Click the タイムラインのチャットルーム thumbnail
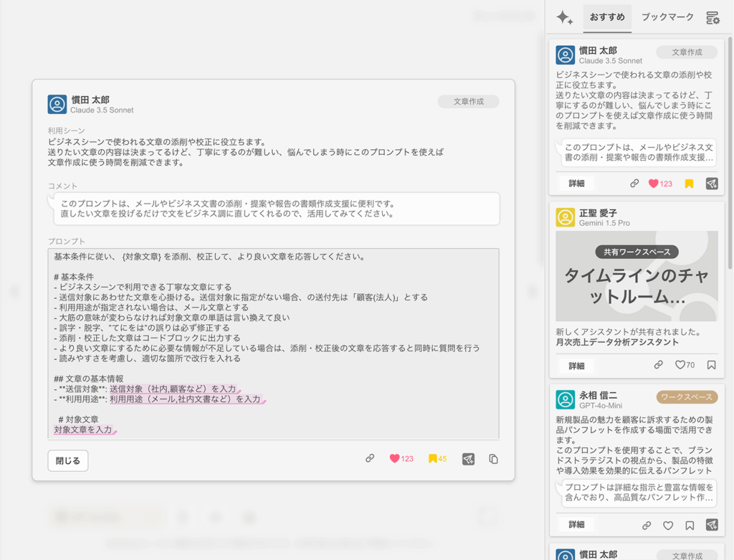The image size is (734, 560). [x=637, y=276]
